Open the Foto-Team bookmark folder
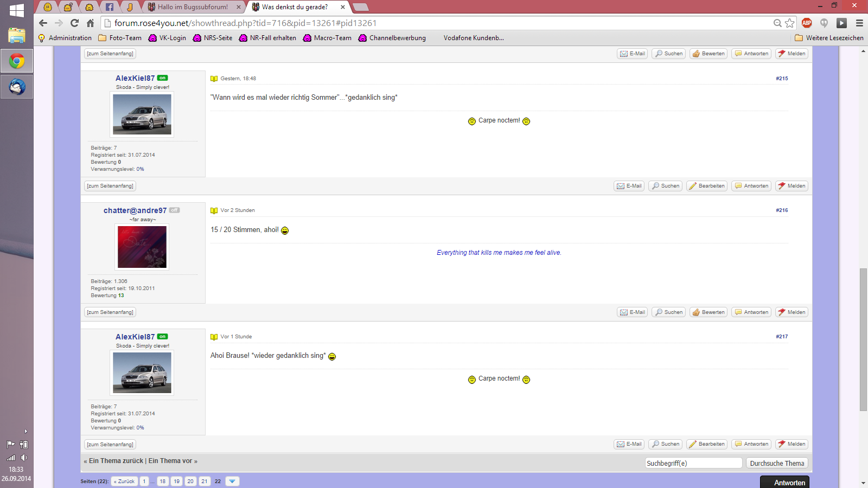Image resolution: width=868 pixels, height=488 pixels. point(120,38)
